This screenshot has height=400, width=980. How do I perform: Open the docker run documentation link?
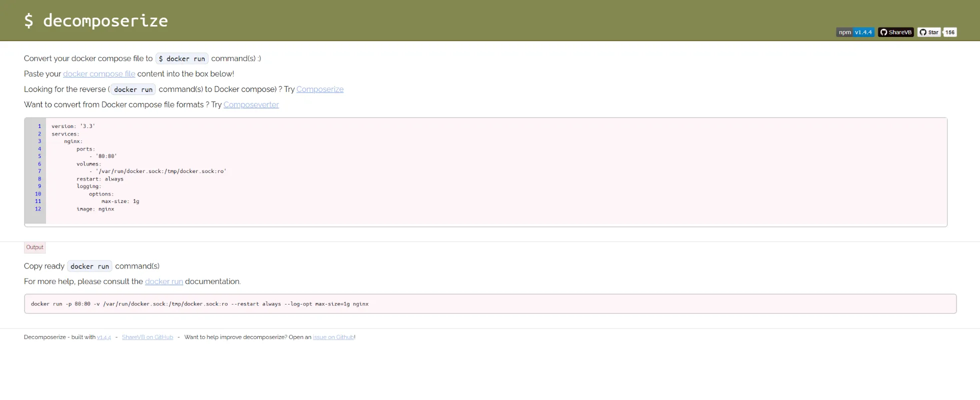(x=164, y=281)
